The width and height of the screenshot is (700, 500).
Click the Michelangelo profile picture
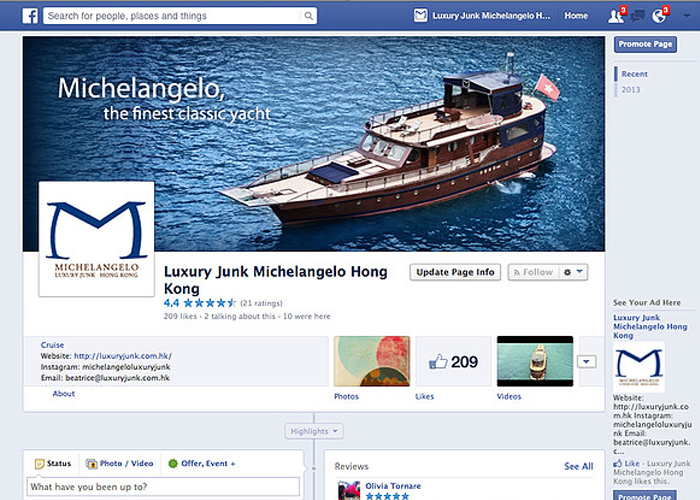point(96,239)
